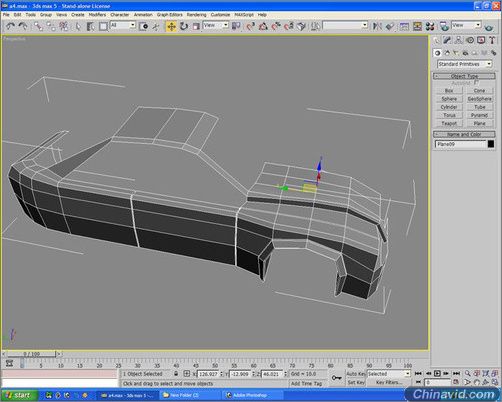The width and height of the screenshot is (502, 402).
Task: Select the Lights category icon
Action: (456, 53)
